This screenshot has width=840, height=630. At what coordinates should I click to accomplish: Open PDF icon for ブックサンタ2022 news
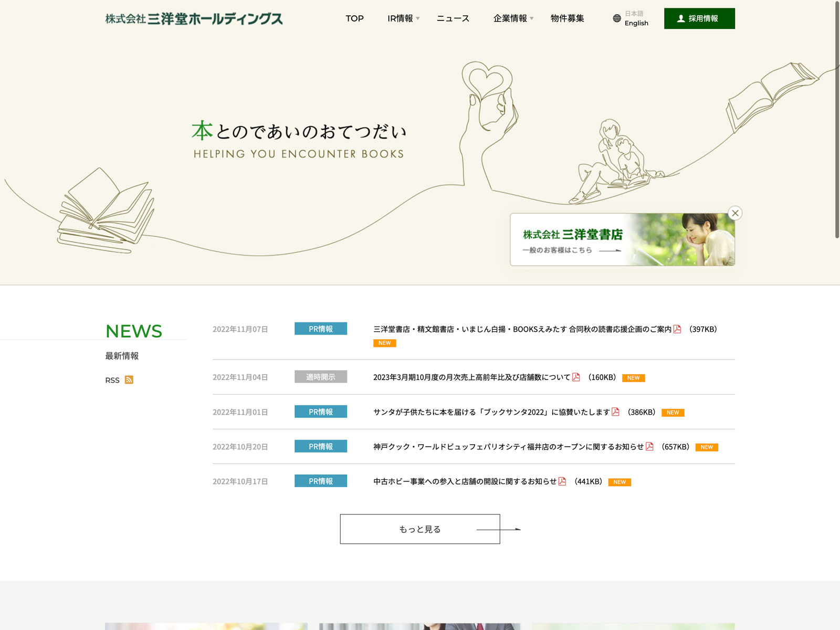(x=615, y=412)
